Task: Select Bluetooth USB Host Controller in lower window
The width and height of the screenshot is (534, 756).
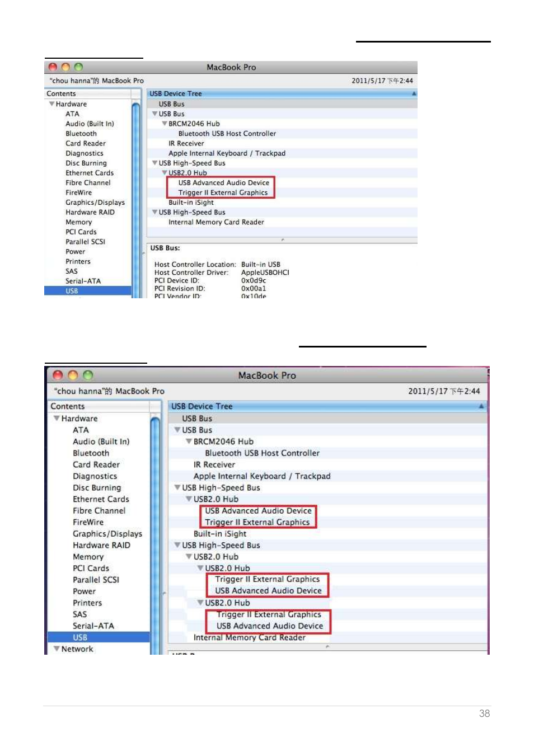Action: [263, 453]
